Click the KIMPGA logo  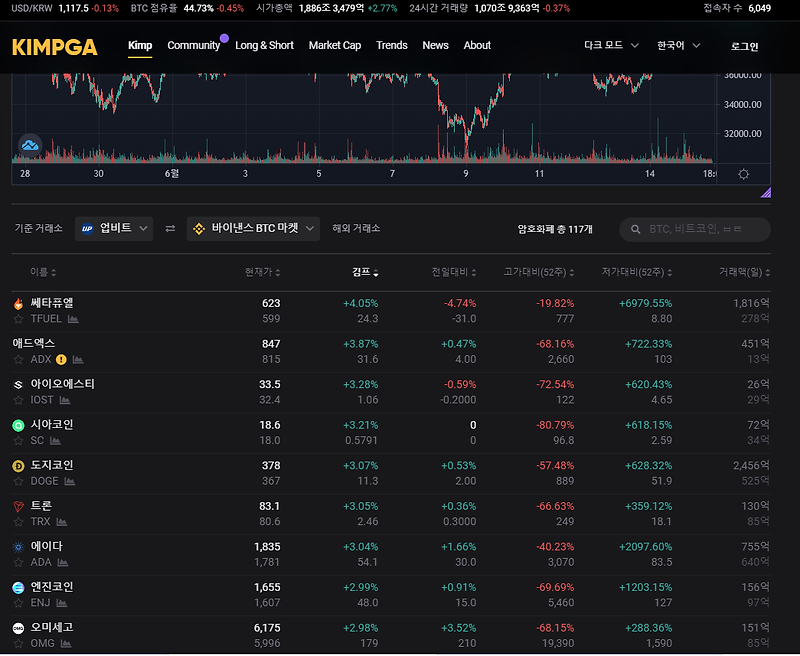[x=55, y=47]
